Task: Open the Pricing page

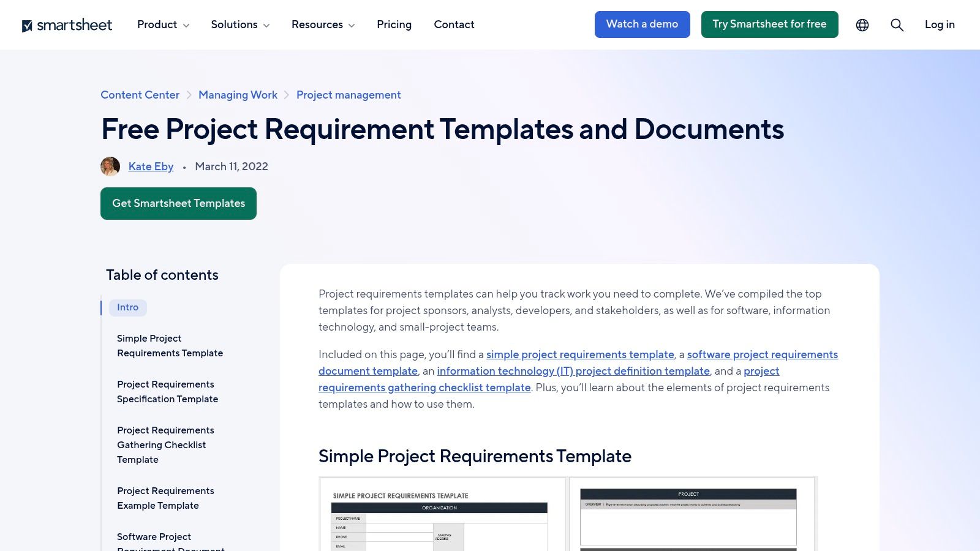Action: [394, 24]
